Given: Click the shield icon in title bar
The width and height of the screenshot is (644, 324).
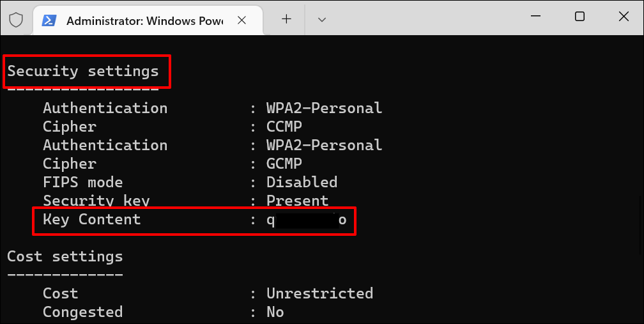Looking at the screenshot, I should 16,20.
